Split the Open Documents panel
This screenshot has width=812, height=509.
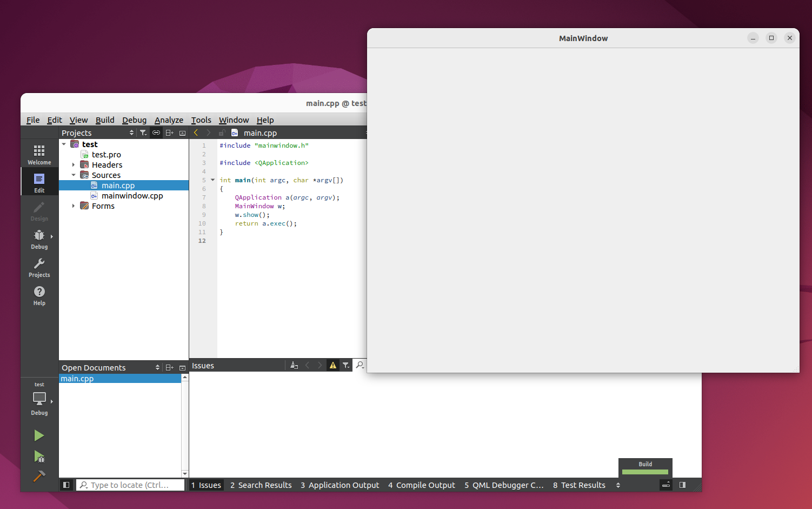[x=169, y=367]
